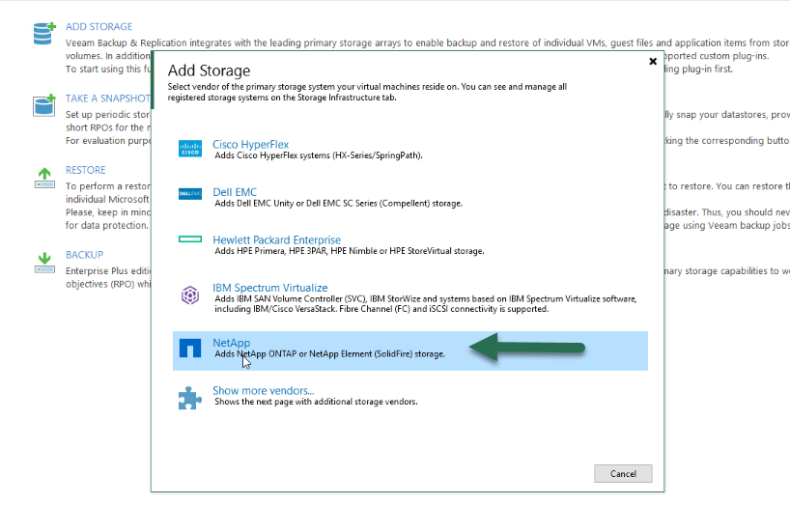This screenshot has height=532, width=790.
Task: Choose Dell EMC vendor link
Action: click(235, 192)
